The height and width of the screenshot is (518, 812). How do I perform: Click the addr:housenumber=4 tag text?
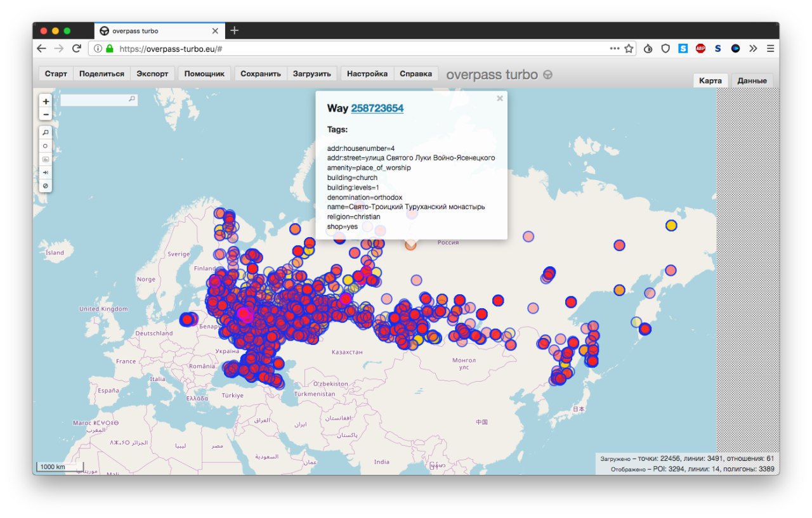click(x=361, y=148)
